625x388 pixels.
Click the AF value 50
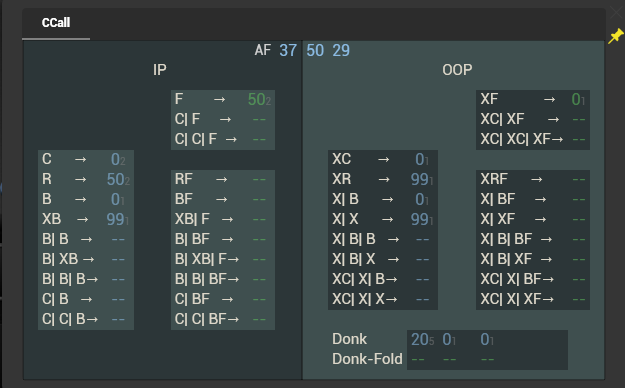point(315,51)
